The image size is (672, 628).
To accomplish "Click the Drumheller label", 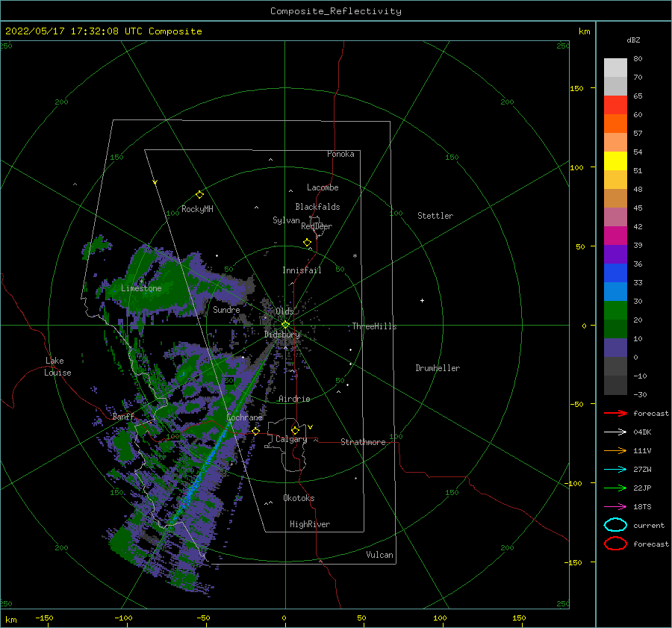I will (438, 368).
